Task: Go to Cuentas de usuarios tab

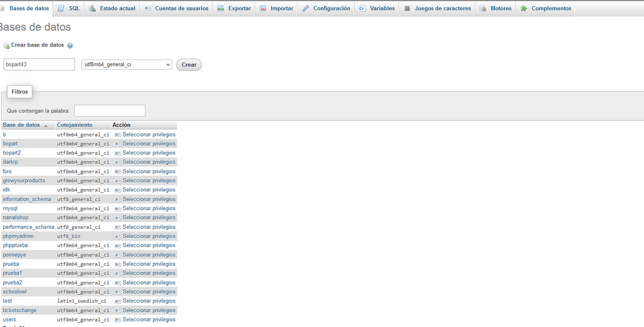Action: pyautogui.click(x=176, y=8)
